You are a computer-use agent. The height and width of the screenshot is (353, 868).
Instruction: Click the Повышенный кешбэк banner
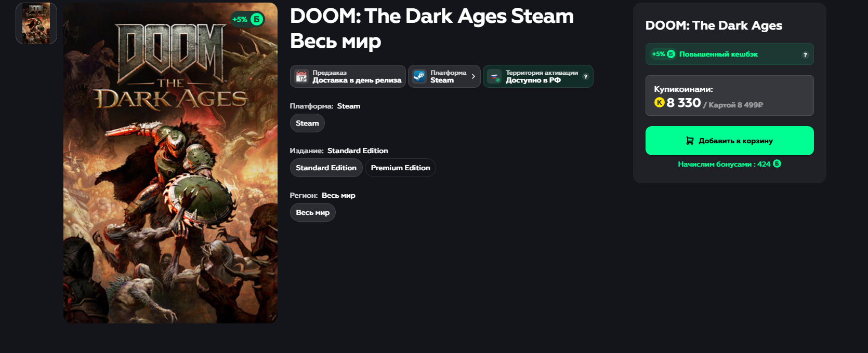(729, 54)
